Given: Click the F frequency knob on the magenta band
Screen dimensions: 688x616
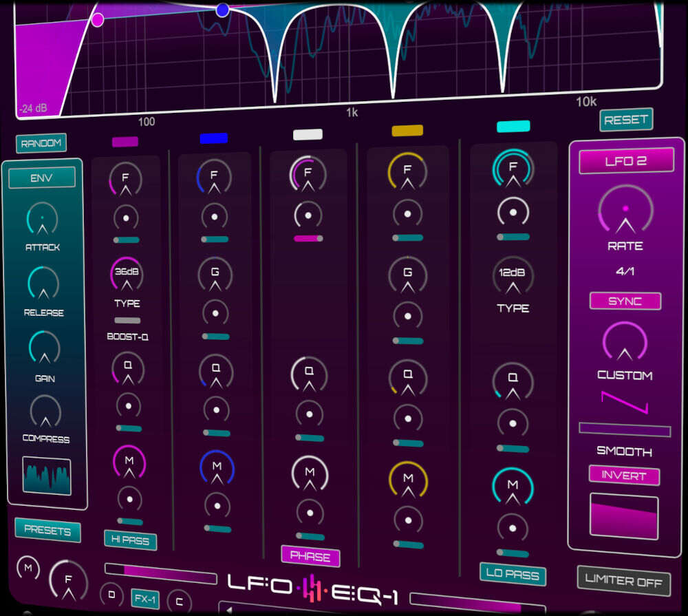Looking at the screenshot, I should click(x=126, y=178).
